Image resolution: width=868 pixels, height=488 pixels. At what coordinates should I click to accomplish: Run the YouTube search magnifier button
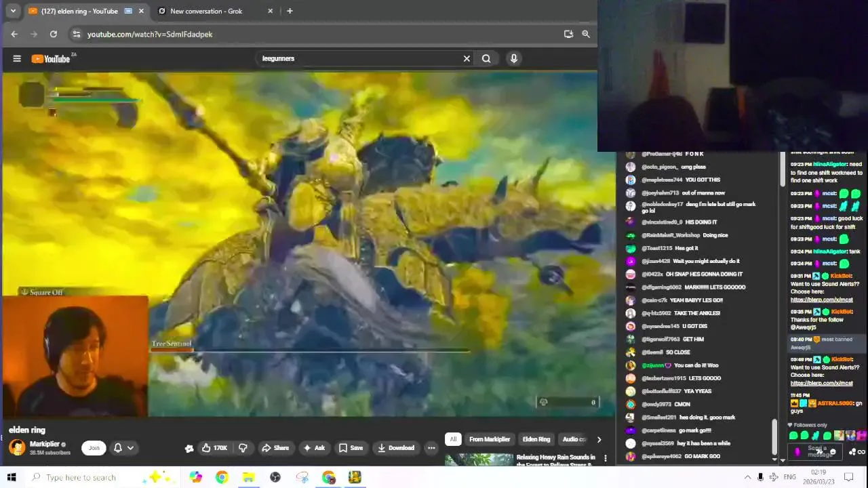pyautogui.click(x=486, y=58)
